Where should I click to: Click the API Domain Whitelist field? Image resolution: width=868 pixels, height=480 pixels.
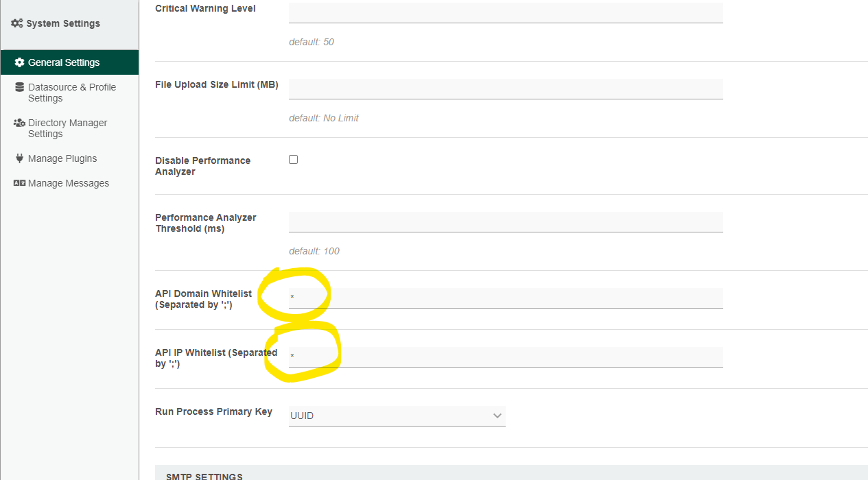[x=506, y=298]
